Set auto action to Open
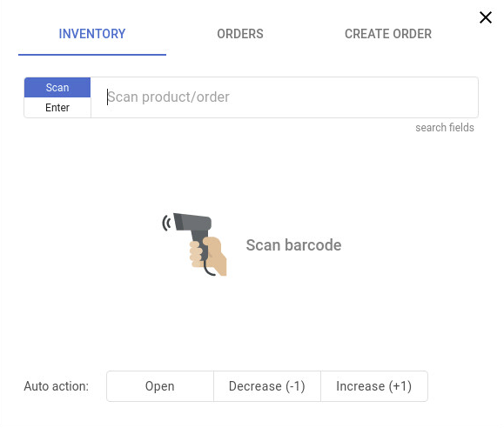The width and height of the screenshot is (504, 428). click(160, 386)
